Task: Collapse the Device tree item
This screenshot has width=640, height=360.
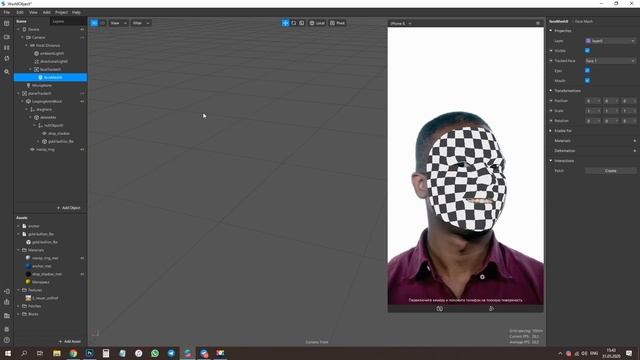Action: 18,29
